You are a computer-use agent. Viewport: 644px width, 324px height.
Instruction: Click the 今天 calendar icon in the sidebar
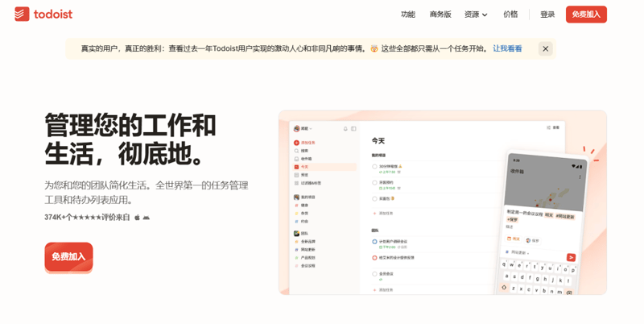coord(296,167)
